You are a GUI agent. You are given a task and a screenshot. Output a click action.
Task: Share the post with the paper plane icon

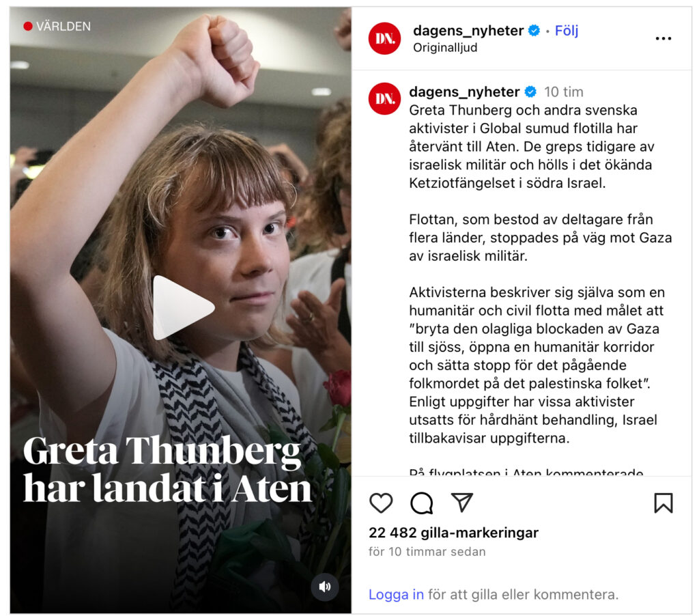(462, 502)
